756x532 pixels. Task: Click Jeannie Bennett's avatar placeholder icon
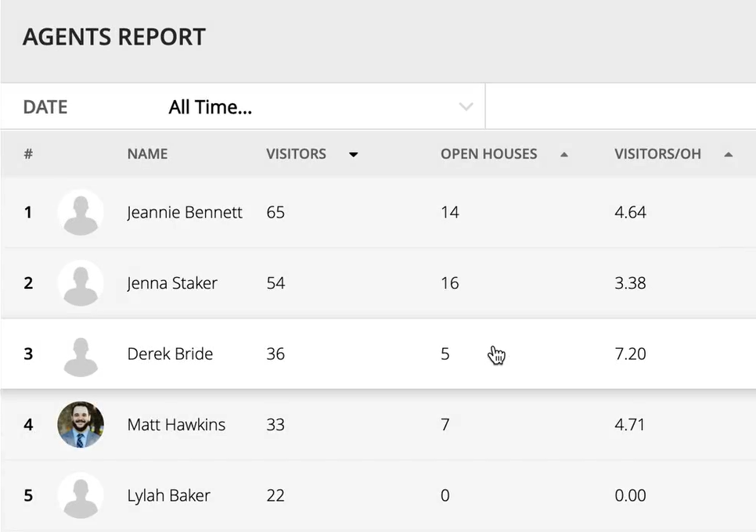pos(81,212)
